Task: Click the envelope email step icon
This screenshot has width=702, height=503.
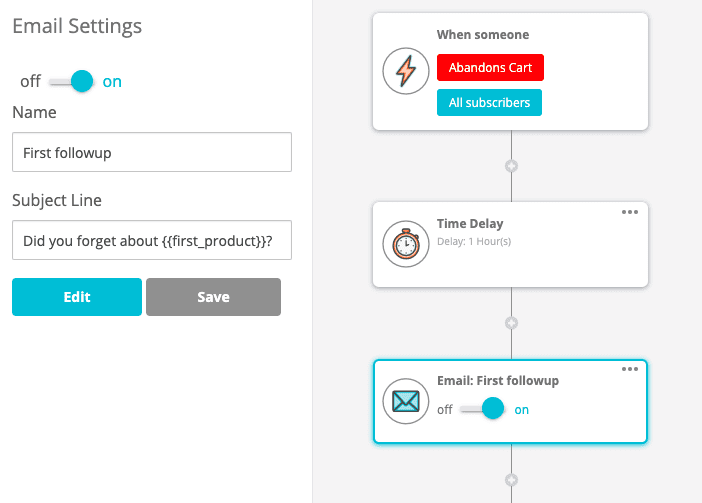Action: pos(406,401)
